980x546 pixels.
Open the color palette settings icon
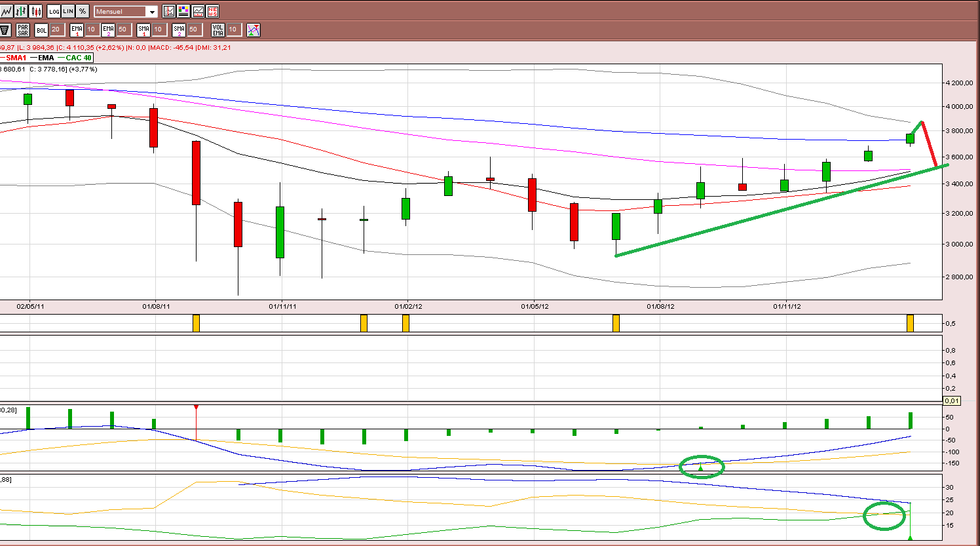click(x=183, y=11)
